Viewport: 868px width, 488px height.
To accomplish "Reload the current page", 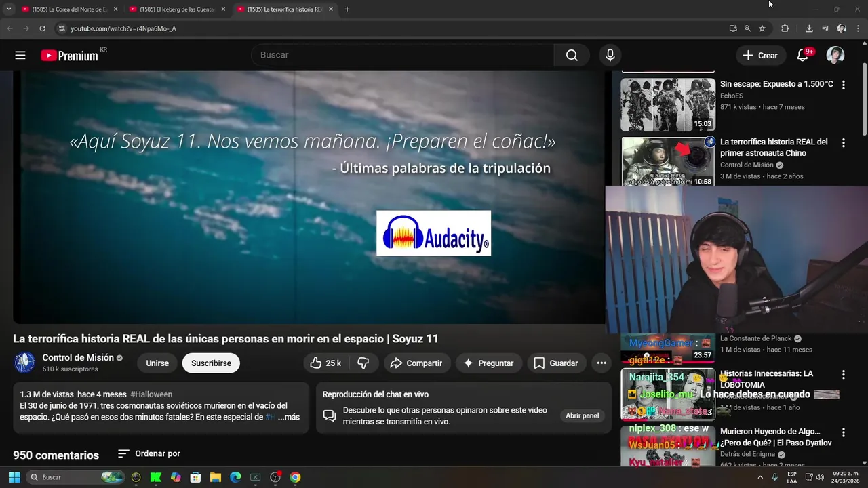I will [42, 28].
